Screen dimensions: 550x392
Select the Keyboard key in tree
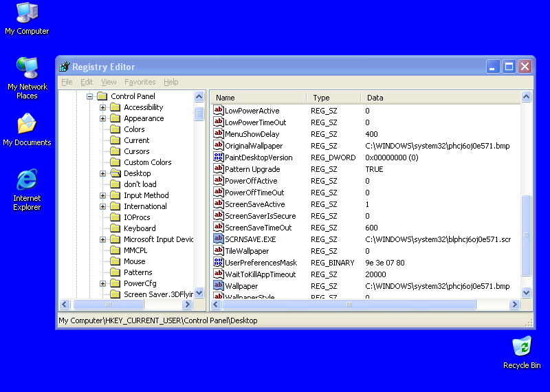coord(140,228)
